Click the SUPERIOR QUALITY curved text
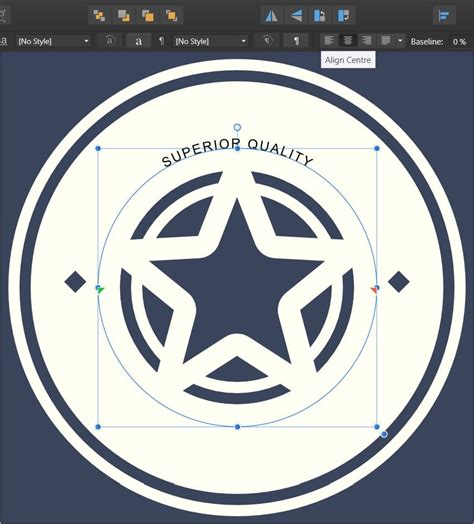474x524 pixels. 237,152
